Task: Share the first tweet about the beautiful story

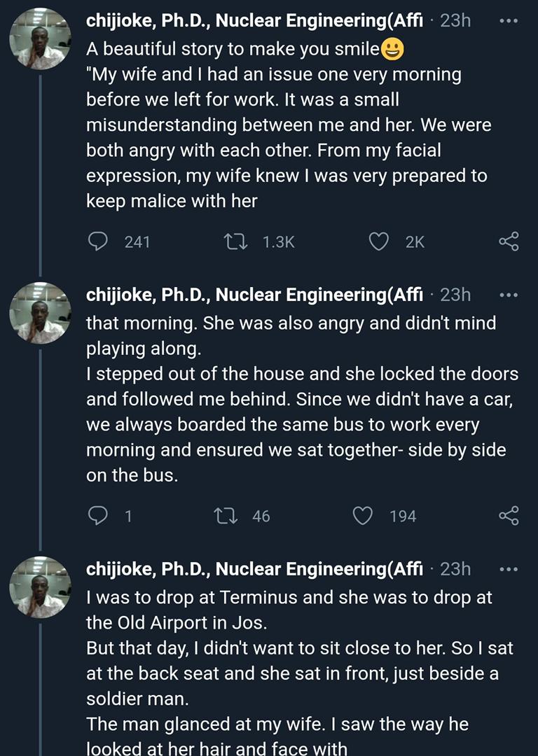Action: [x=509, y=241]
